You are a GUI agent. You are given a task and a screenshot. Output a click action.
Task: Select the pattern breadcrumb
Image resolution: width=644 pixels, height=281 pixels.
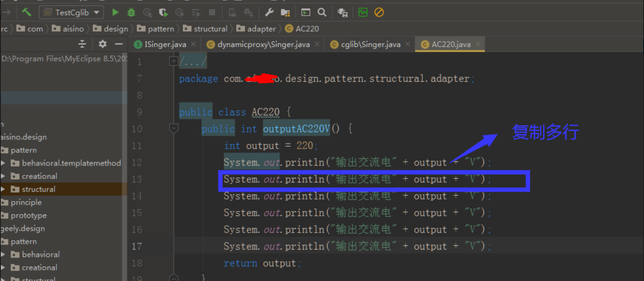156,29
